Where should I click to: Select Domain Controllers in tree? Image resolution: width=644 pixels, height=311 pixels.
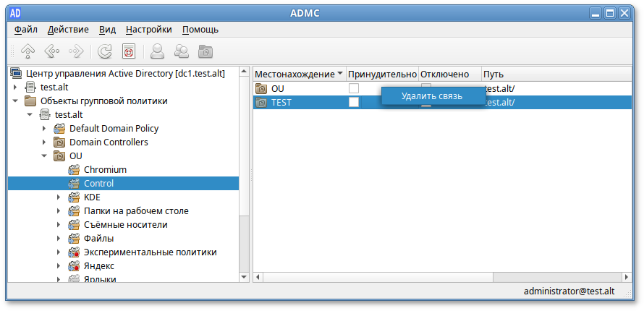[x=109, y=142]
